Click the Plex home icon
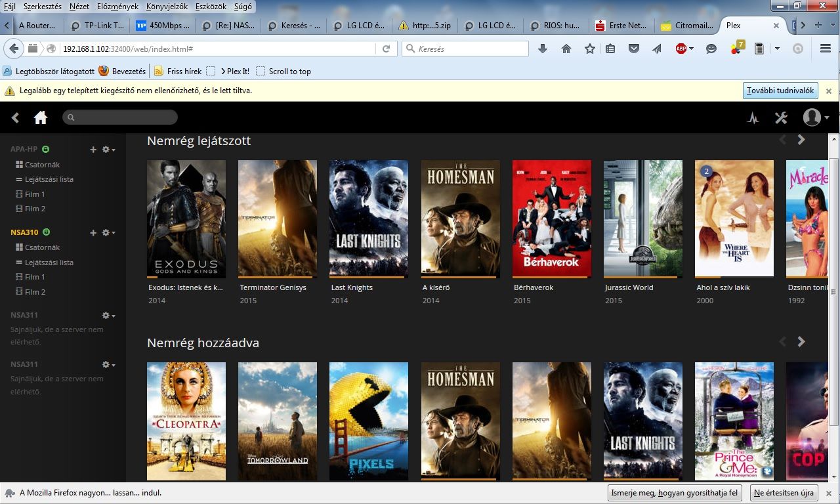 41,117
